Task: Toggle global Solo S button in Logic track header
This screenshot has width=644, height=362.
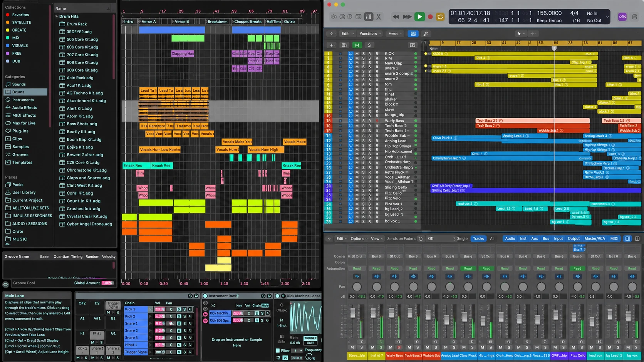Action: pyautogui.click(x=369, y=45)
